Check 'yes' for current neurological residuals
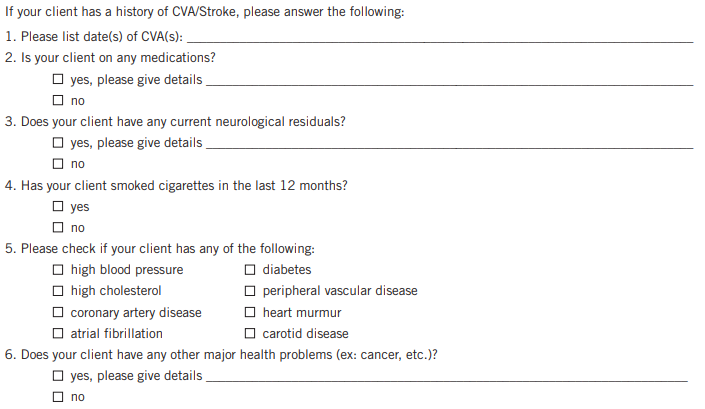 [x=60, y=143]
